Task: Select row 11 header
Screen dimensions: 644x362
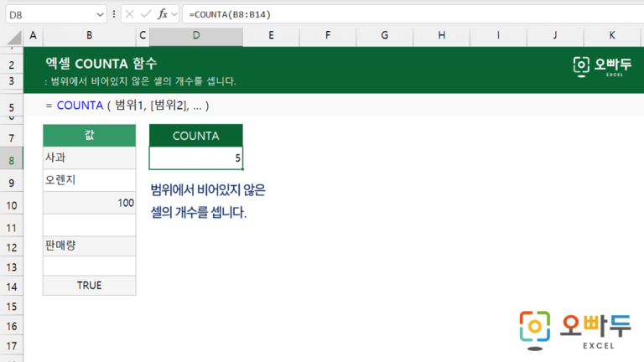Action: [x=12, y=227]
